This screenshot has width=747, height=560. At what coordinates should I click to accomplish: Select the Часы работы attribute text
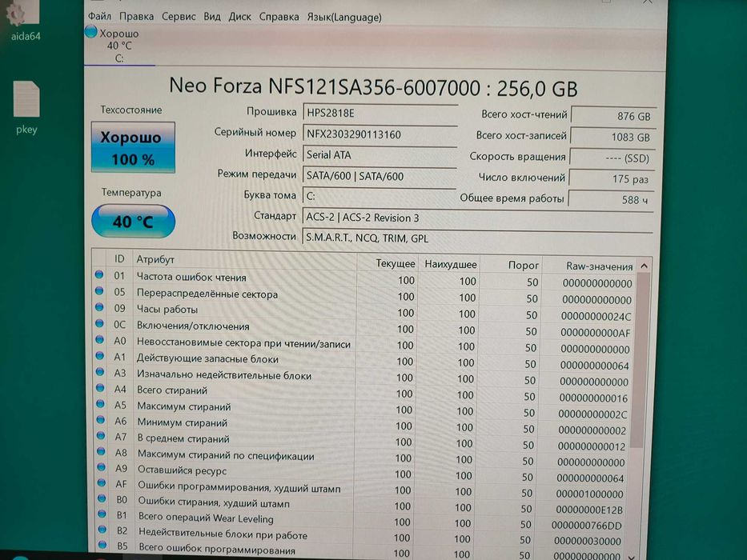click(x=167, y=309)
